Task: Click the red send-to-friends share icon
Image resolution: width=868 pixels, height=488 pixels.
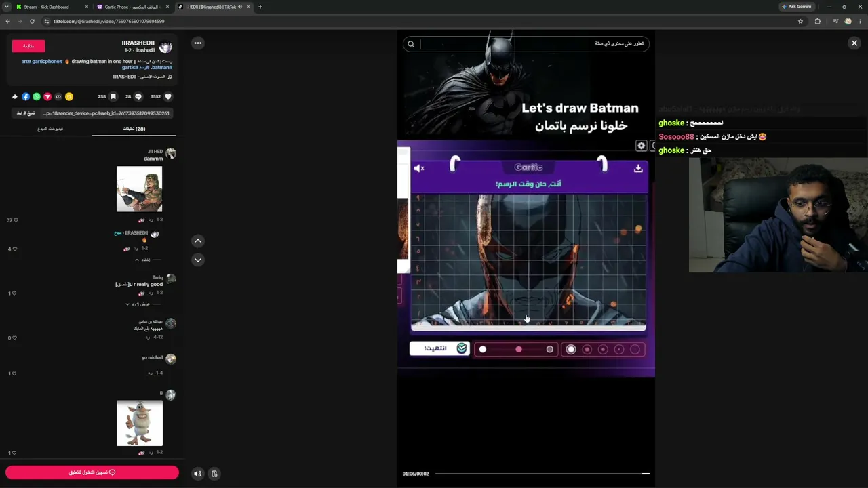Action: [47, 96]
